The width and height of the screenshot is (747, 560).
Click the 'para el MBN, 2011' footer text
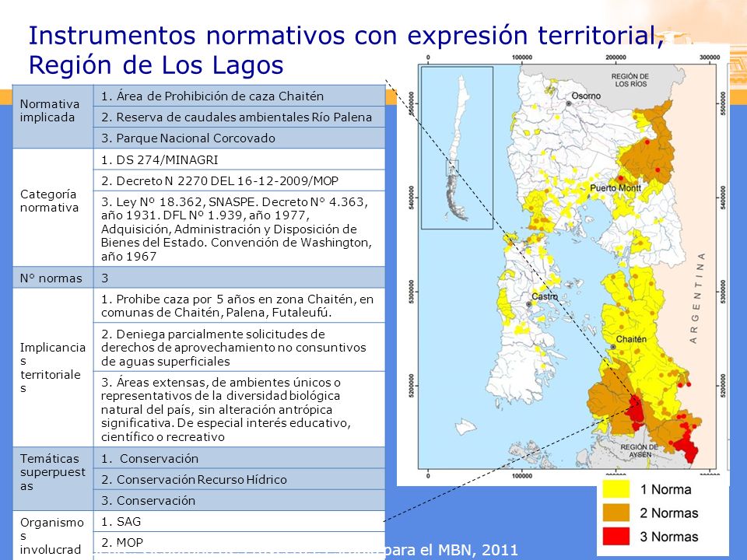[451, 550]
